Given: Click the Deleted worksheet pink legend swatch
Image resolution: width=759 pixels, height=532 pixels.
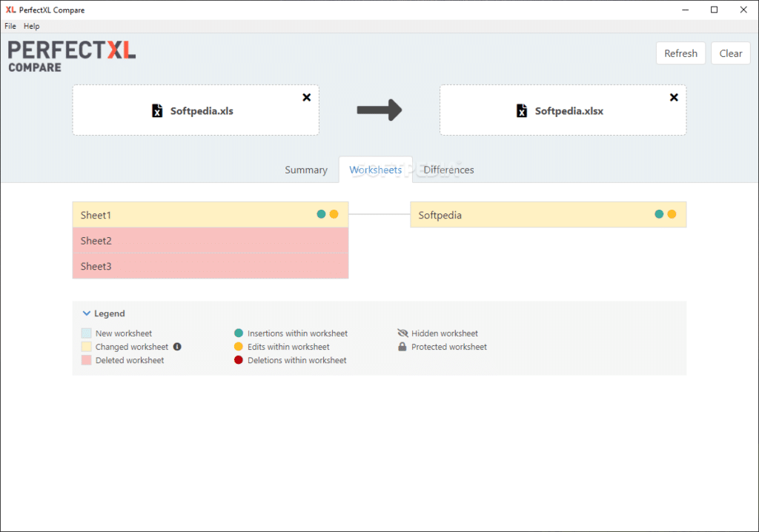Looking at the screenshot, I should pos(87,360).
